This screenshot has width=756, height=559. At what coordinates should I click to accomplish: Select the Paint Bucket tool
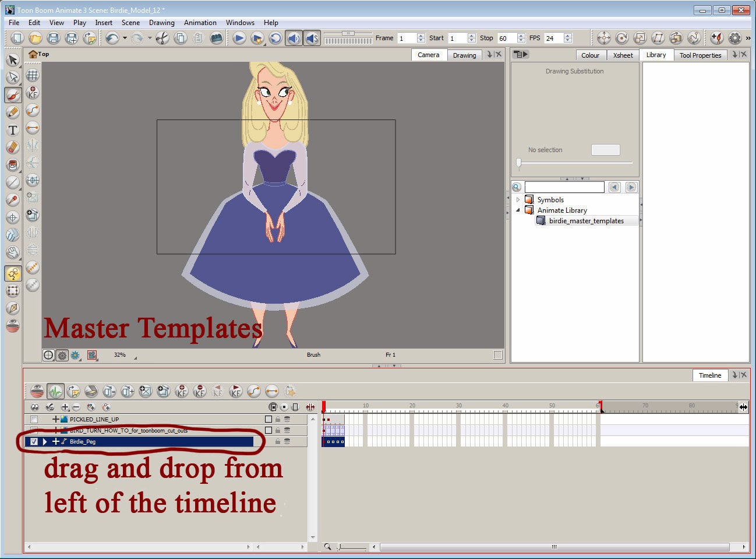(13, 164)
